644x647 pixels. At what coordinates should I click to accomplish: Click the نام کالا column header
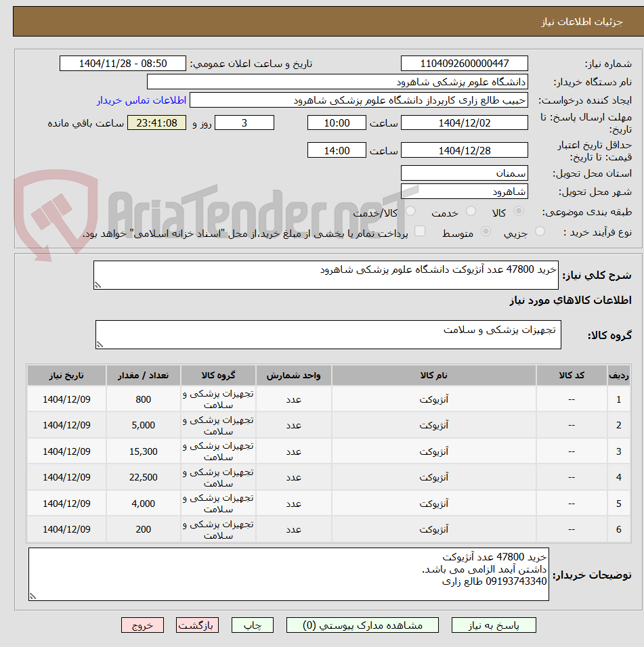click(x=433, y=376)
